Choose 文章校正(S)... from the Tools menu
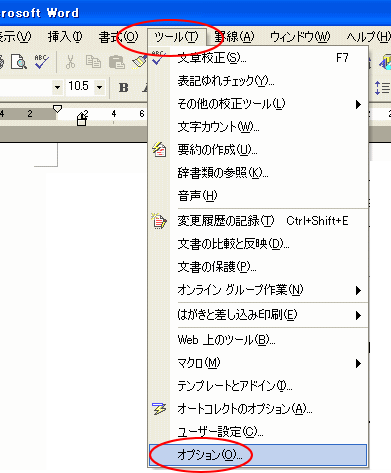The height and width of the screenshot is (473, 391). (258, 58)
